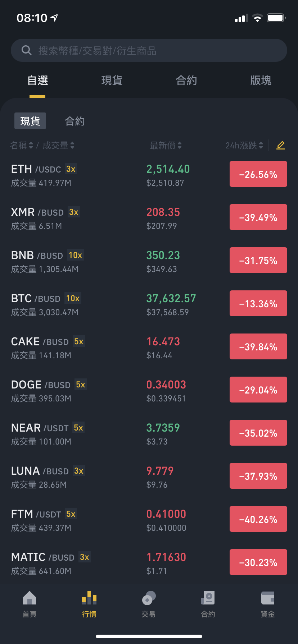Open the BTC/BUSD trading pair row
This screenshot has width=298, height=644.
(149, 305)
